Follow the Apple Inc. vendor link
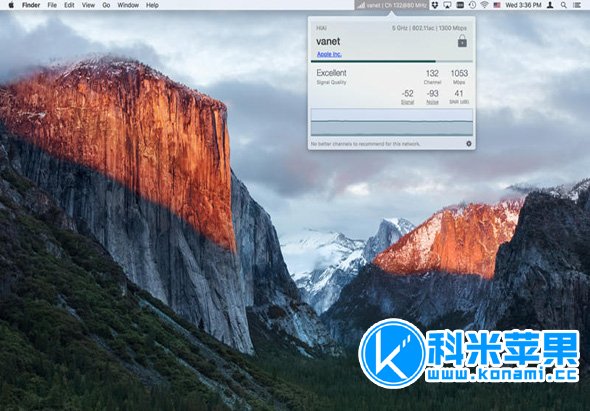The height and width of the screenshot is (411, 590). pyautogui.click(x=329, y=54)
